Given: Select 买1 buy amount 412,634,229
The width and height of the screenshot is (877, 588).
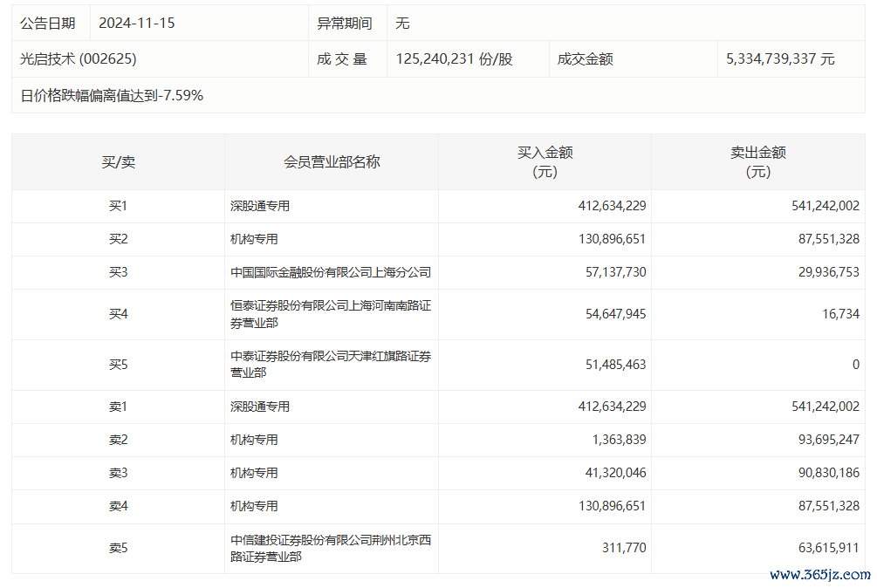Looking at the screenshot, I should tap(612, 206).
